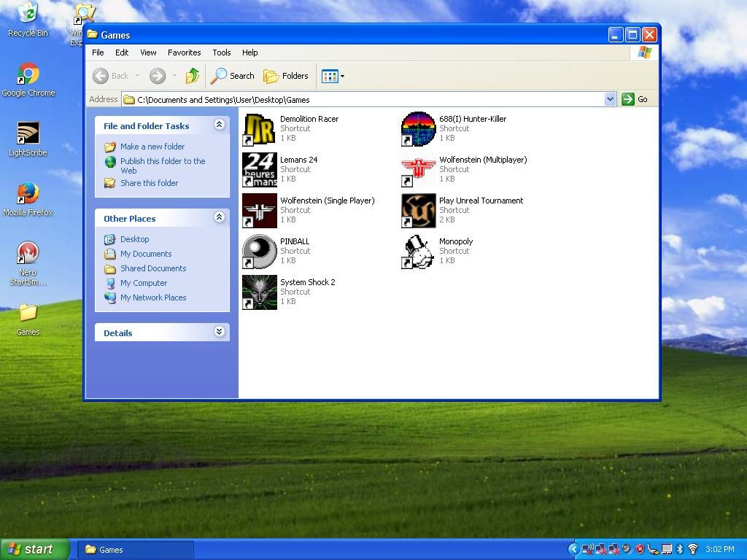The height and width of the screenshot is (560, 747).
Task: Toggle the Folders pane button
Action: (286, 76)
